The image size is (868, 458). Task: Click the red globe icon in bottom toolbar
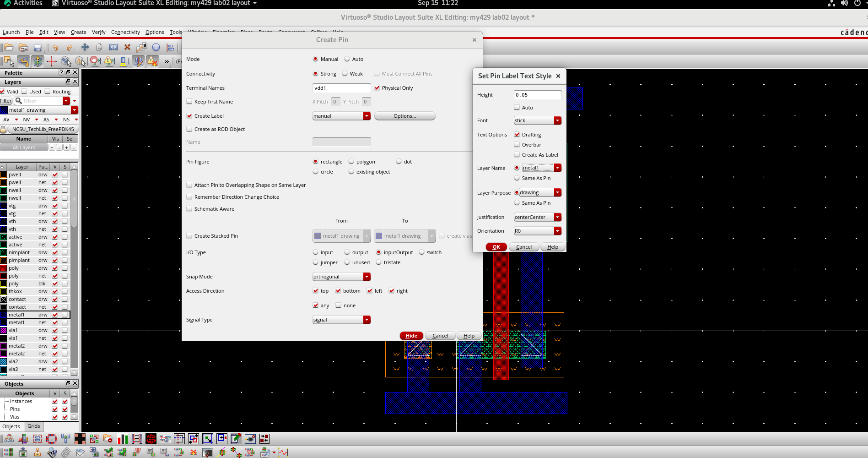click(x=151, y=439)
